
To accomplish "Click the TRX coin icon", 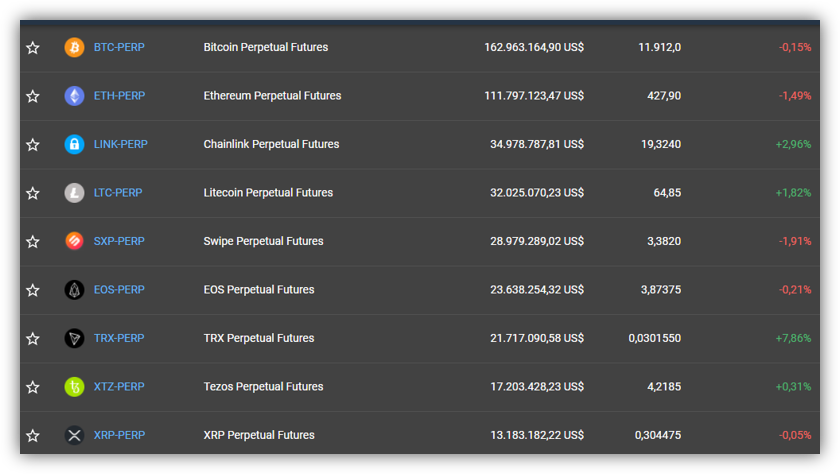I will [74, 338].
